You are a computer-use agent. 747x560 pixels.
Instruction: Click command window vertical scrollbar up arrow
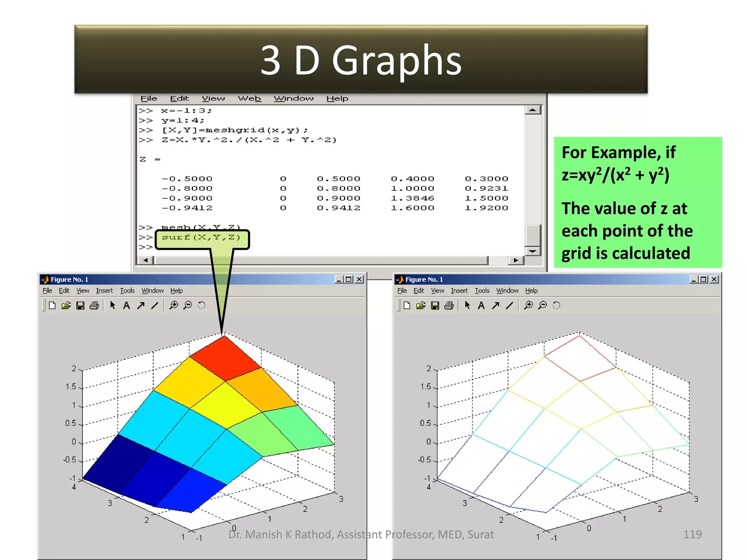[x=533, y=110]
